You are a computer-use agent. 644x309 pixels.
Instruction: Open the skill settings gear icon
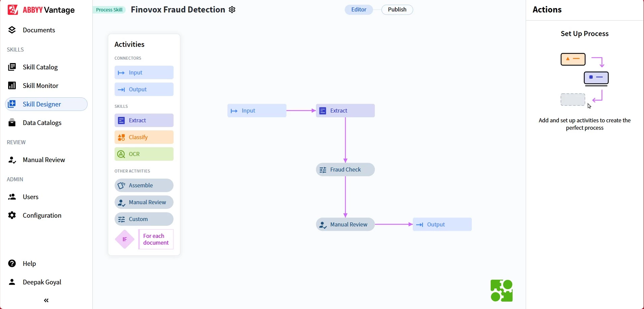click(x=232, y=9)
